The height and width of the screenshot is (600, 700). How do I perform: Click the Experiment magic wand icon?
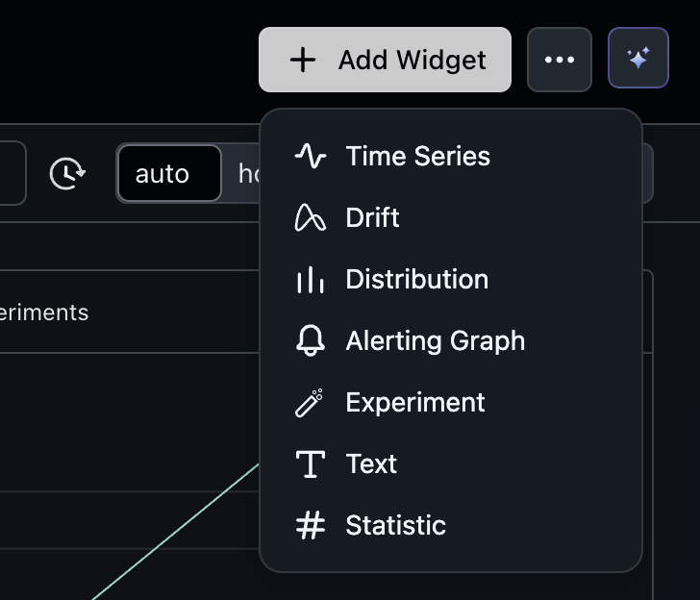[310, 403]
